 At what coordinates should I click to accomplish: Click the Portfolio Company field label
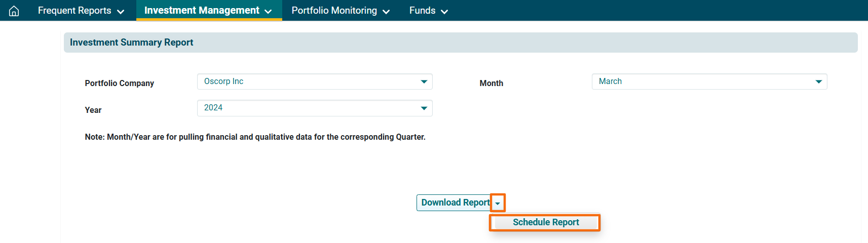click(120, 83)
